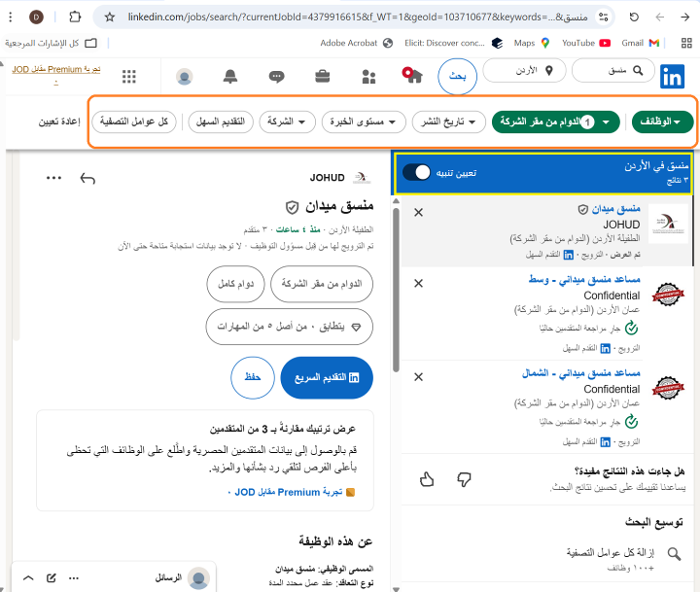The image size is (700, 592).
Task: Open the apps grid icon
Action: tap(129, 77)
